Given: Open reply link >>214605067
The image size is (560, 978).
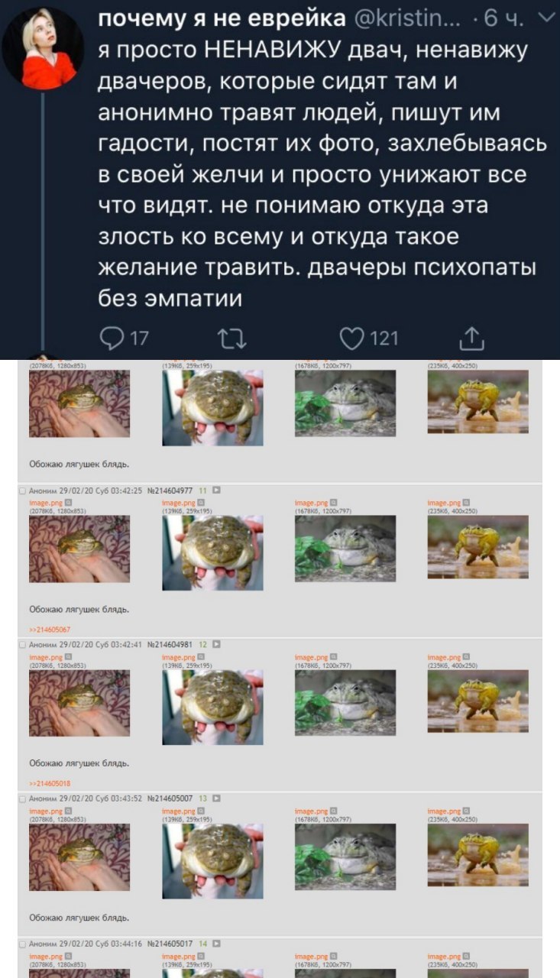Looking at the screenshot, I should point(49,630).
